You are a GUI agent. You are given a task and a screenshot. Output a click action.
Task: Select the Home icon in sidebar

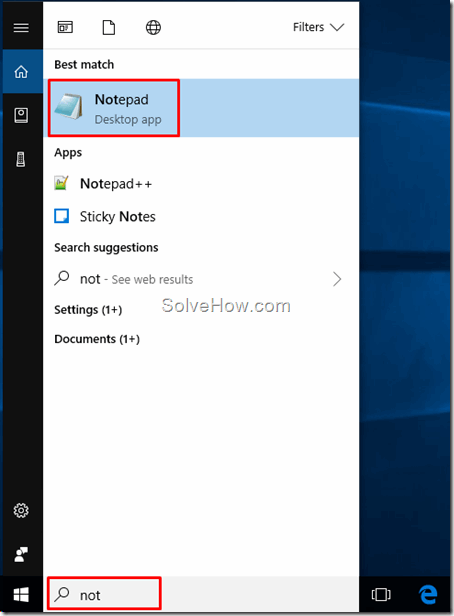[21, 72]
